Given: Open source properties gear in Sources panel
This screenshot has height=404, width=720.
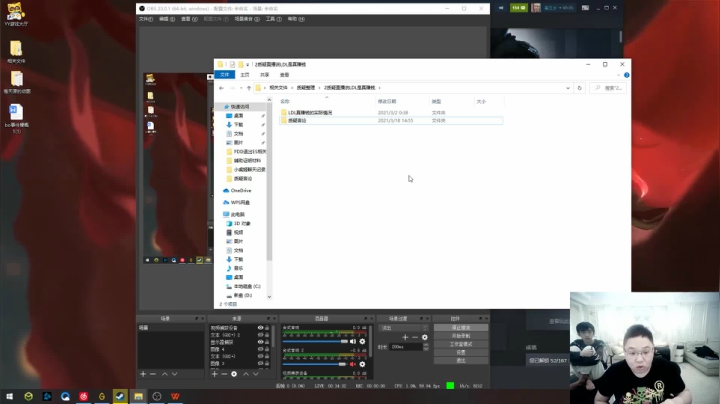Looking at the screenshot, I should click(234, 374).
